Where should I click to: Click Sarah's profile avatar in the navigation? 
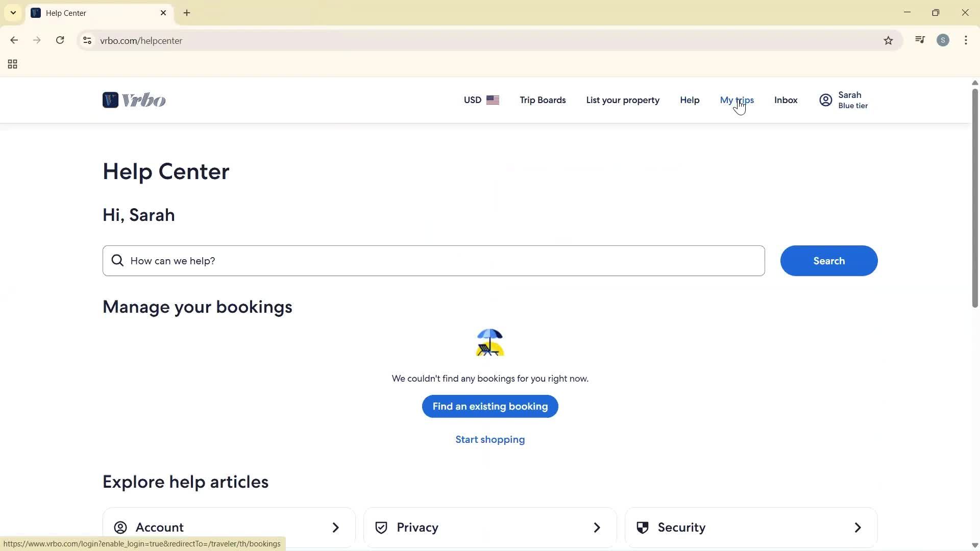[825, 99]
